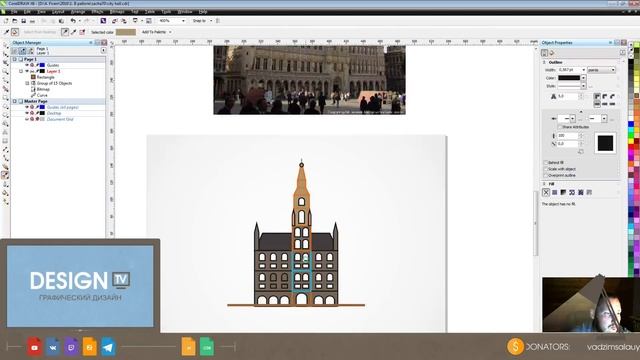Click the Add To Palette button
Screen dimensions: 640x360
pyautogui.click(x=156, y=32)
